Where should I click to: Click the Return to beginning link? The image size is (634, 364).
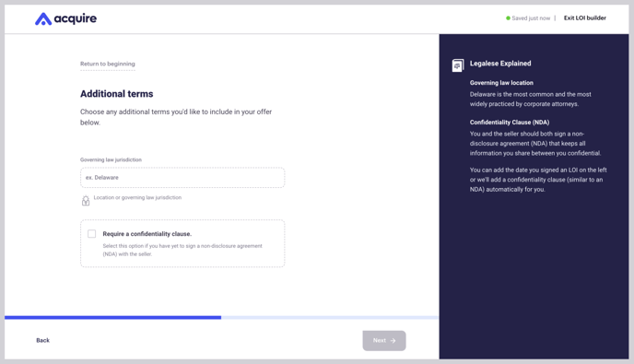pos(108,64)
